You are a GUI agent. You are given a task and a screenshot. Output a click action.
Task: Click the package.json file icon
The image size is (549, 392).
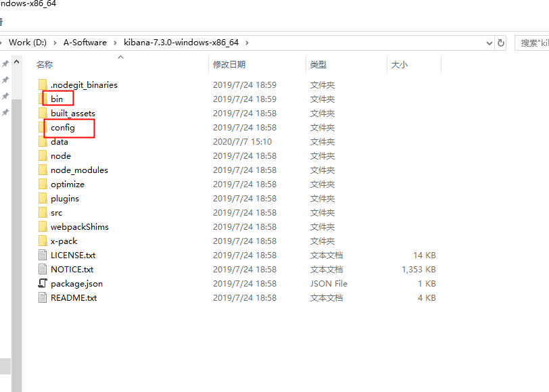43,283
